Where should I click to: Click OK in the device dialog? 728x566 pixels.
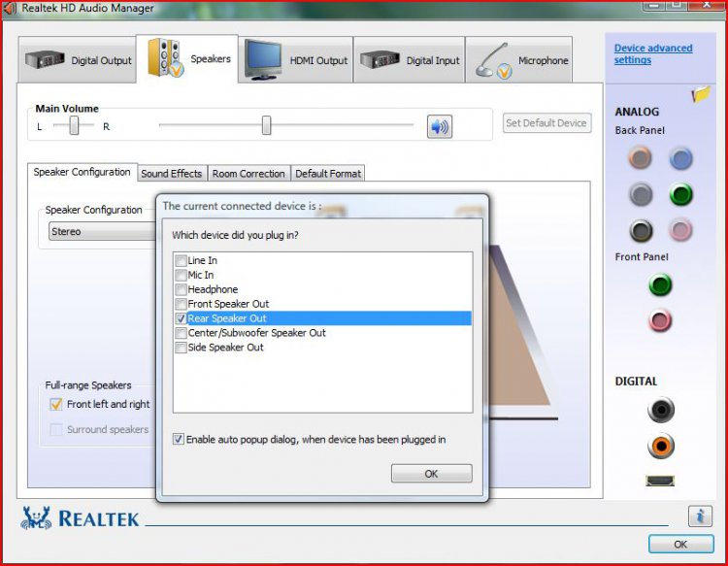coord(431,474)
